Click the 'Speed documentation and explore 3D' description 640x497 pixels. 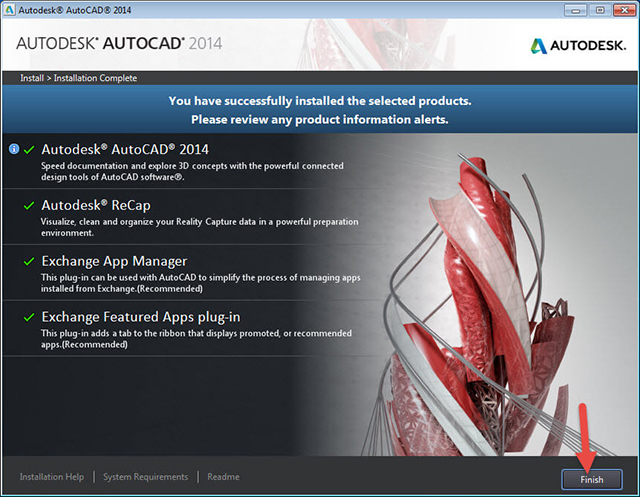coord(192,171)
